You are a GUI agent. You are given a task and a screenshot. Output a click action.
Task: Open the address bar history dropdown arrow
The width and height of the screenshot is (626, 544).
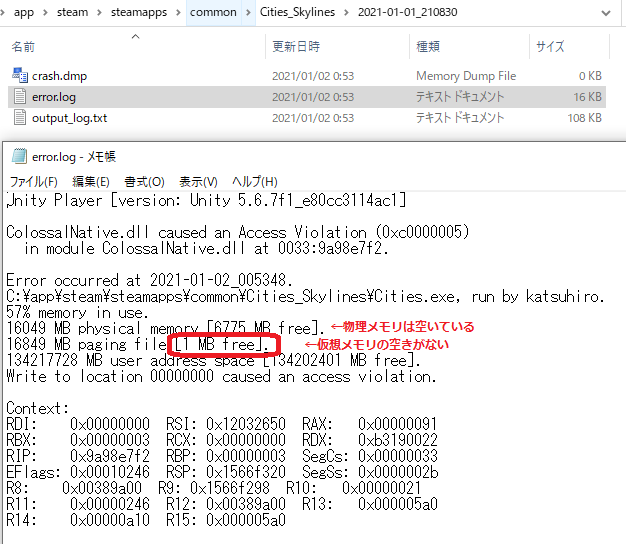[606, 13]
